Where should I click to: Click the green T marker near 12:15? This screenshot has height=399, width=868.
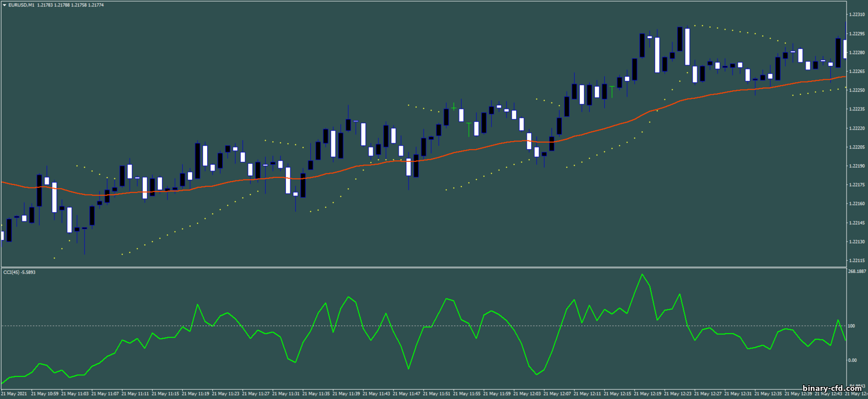(x=612, y=91)
